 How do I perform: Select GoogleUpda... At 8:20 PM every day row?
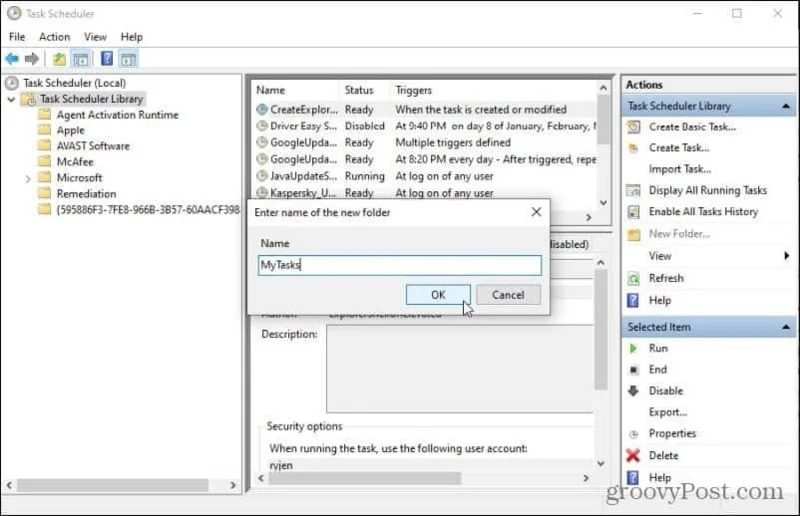pyautogui.click(x=426, y=160)
